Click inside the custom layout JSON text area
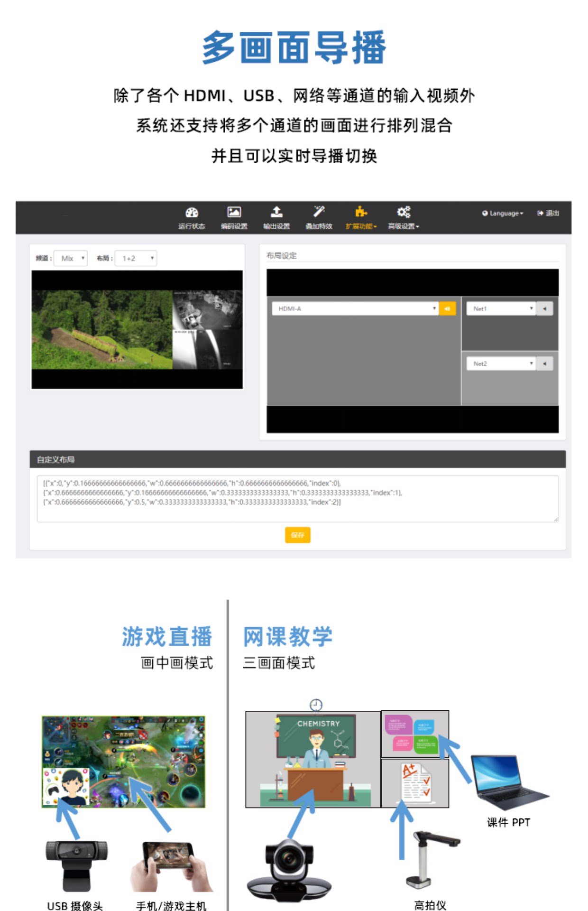The width and height of the screenshot is (588, 911). click(297, 499)
